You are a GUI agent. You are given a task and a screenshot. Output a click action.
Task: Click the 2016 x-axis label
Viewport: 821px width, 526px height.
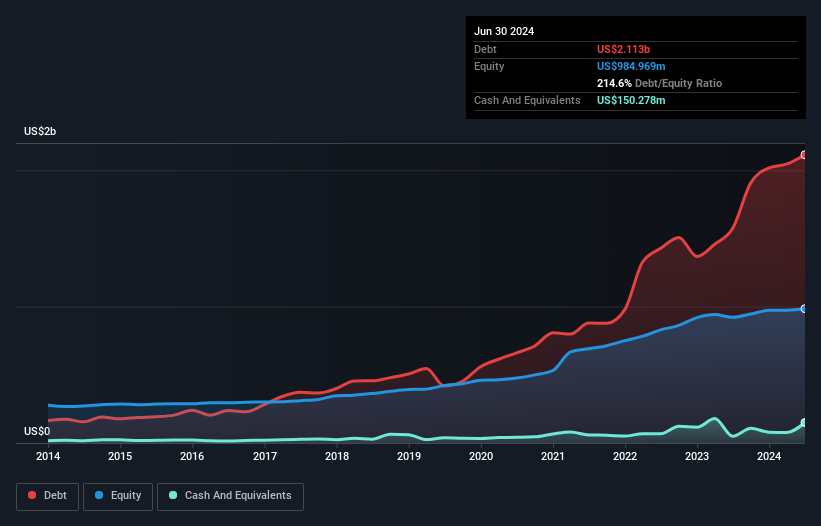click(x=192, y=456)
